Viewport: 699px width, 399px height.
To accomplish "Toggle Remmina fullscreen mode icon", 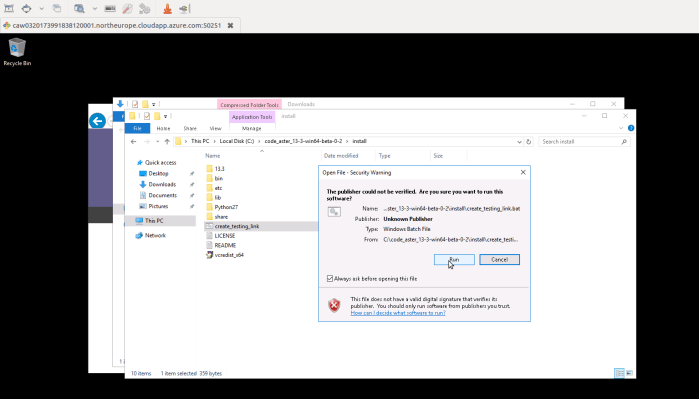I will tap(27, 8).
